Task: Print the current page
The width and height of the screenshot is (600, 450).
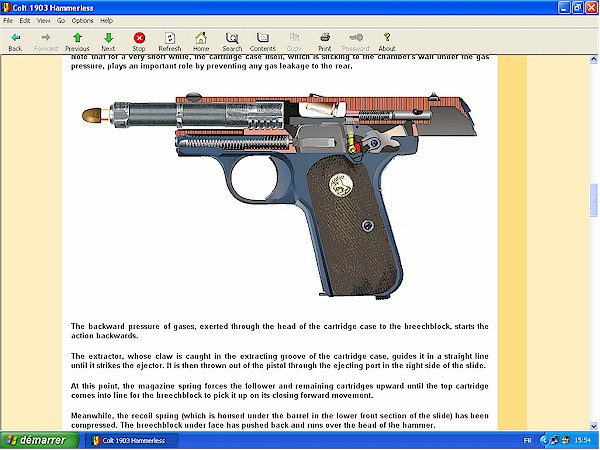Action: pos(324,42)
